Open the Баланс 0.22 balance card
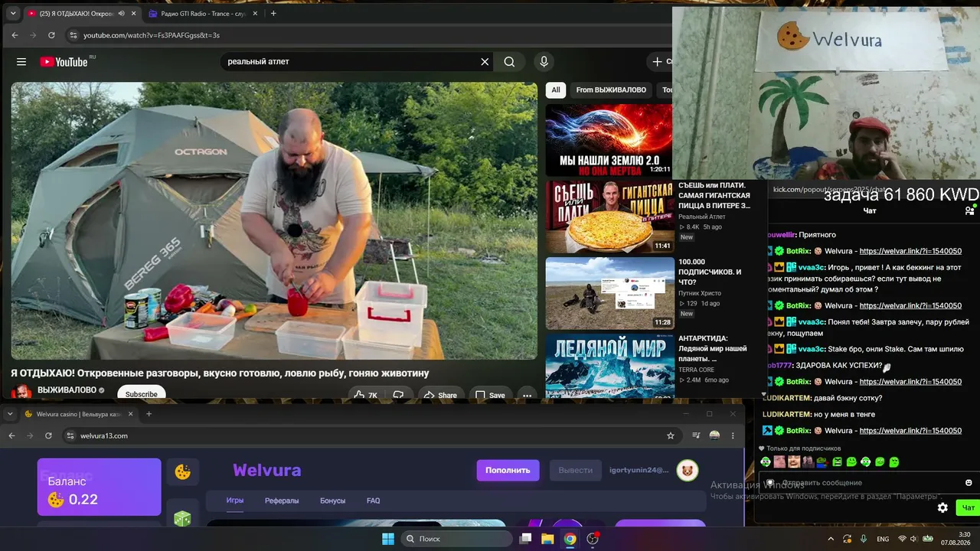 click(x=100, y=487)
